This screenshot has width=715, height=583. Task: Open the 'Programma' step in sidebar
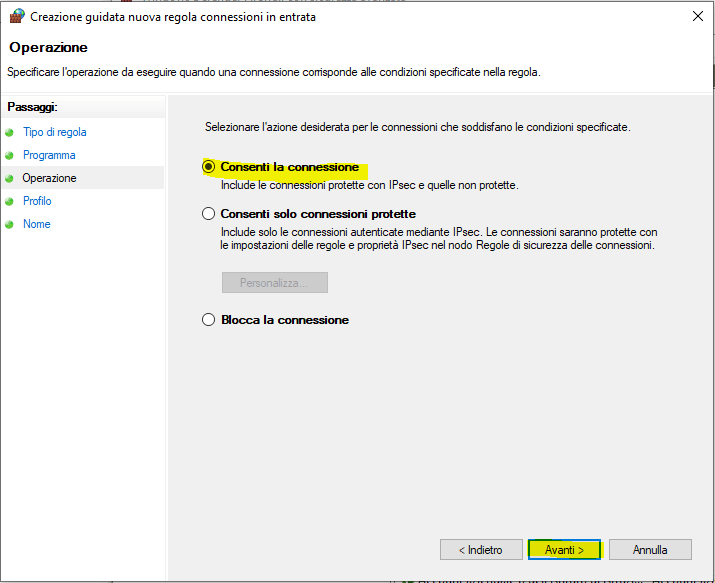click(x=49, y=155)
